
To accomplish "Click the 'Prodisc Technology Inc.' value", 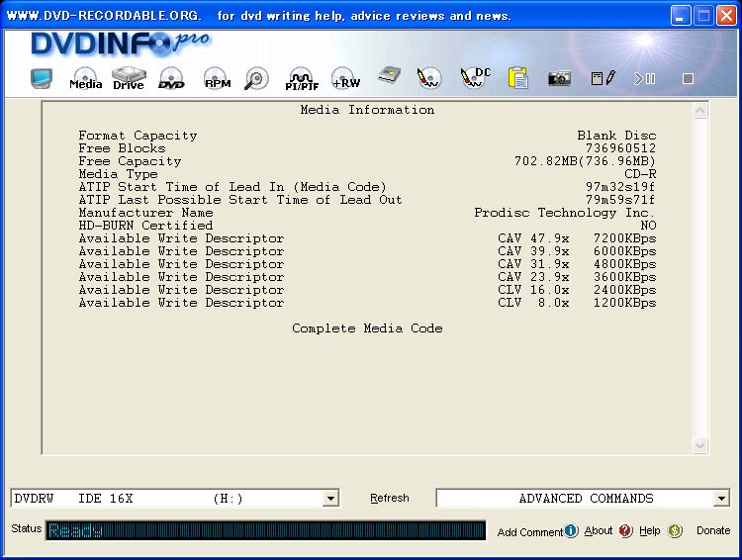I will (x=565, y=213).
